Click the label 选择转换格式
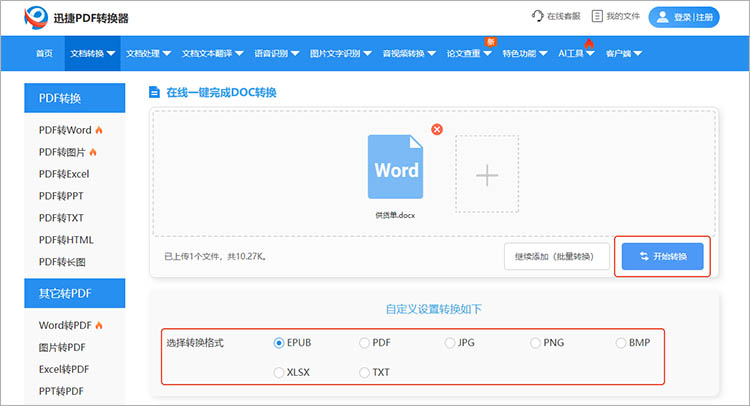Viewport: 750px width, 406px height. tap(195, 343)
